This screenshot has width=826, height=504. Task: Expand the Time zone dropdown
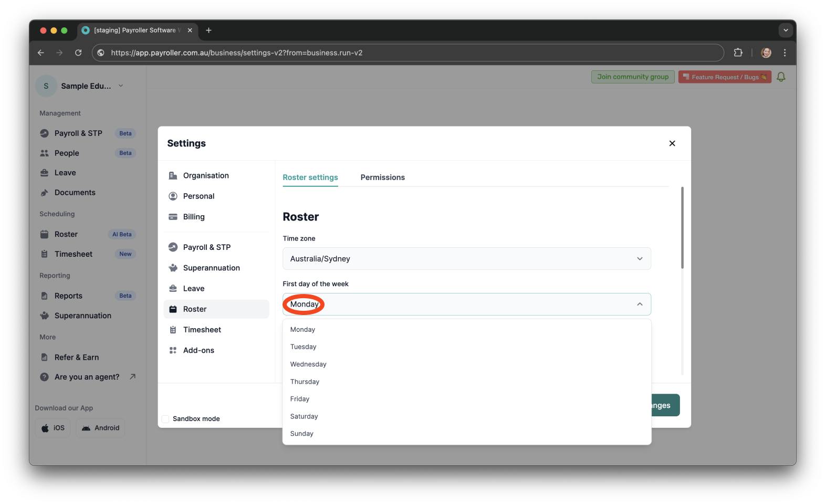(x=467, y=259)
